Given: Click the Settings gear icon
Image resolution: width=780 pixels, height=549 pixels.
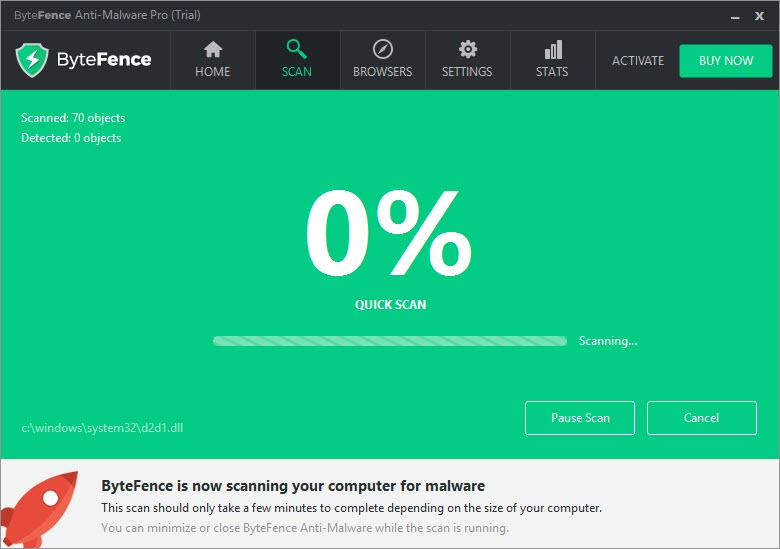Looking at the screenshot, I should click(x=468, y=49).
